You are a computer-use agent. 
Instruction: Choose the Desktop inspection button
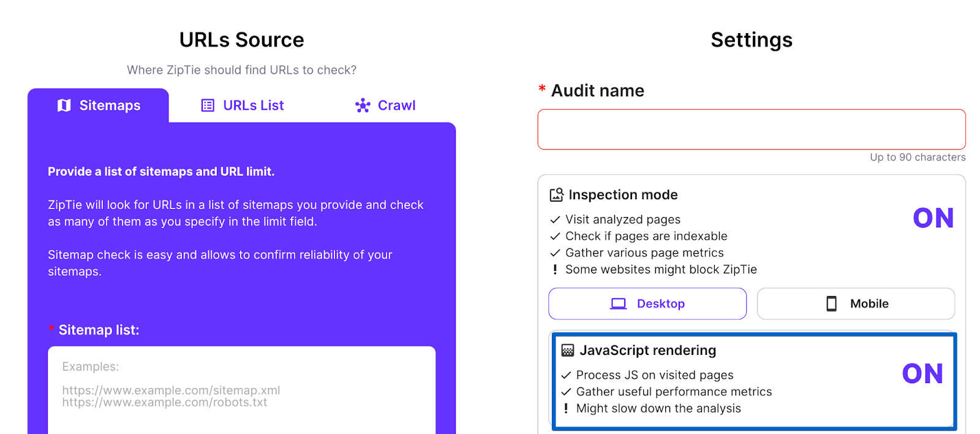(x=647, y=303)
